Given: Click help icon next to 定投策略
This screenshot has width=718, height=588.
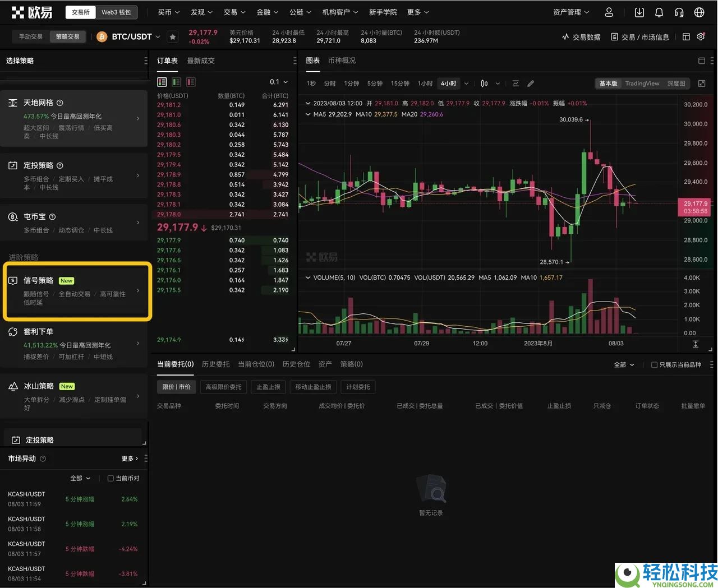Looking at the screenshot, I should point(60,166).
